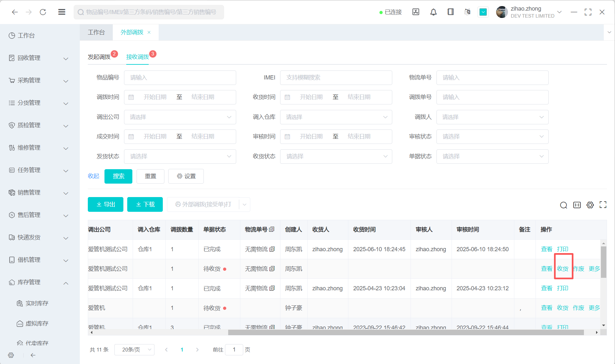Click the refresh page icon

pyautogui.click(x=43, y=12)
